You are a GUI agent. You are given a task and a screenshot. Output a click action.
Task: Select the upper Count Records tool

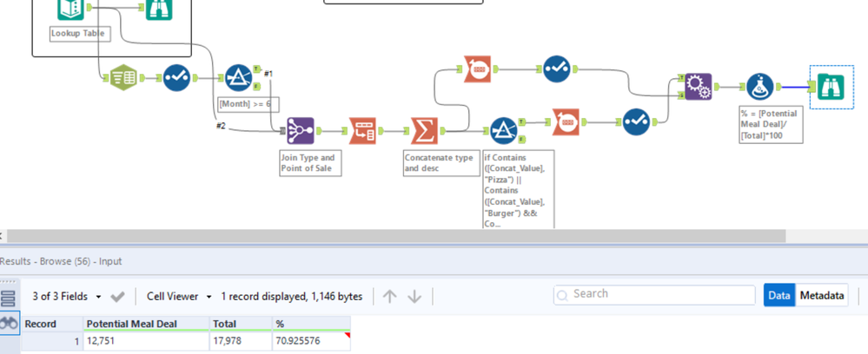click(477, 69)
